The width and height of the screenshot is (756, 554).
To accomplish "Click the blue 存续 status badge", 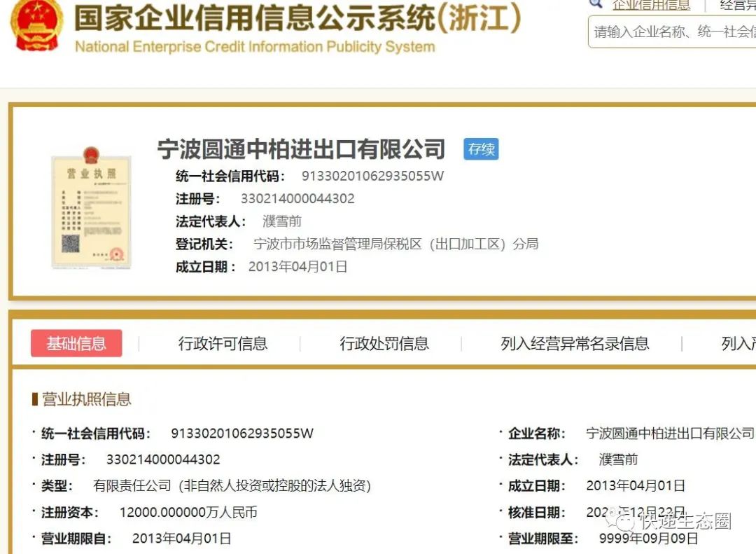I will (x=481, y=149).
